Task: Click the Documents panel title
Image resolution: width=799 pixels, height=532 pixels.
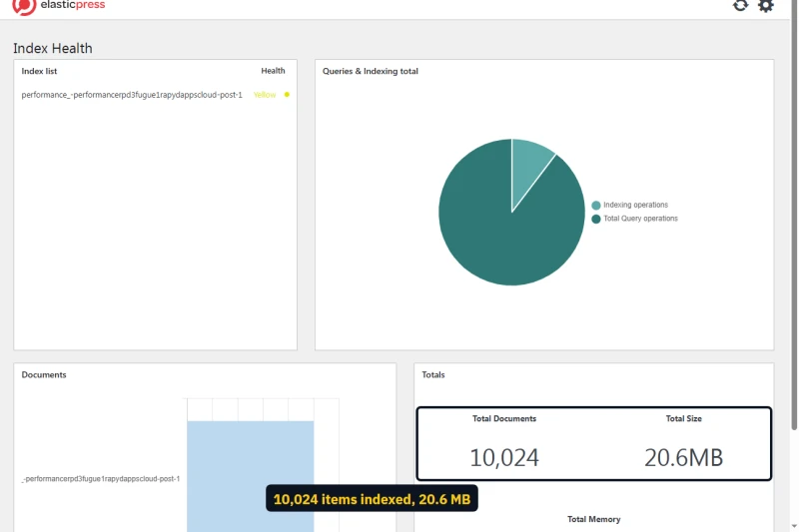Action: [44, 374]
